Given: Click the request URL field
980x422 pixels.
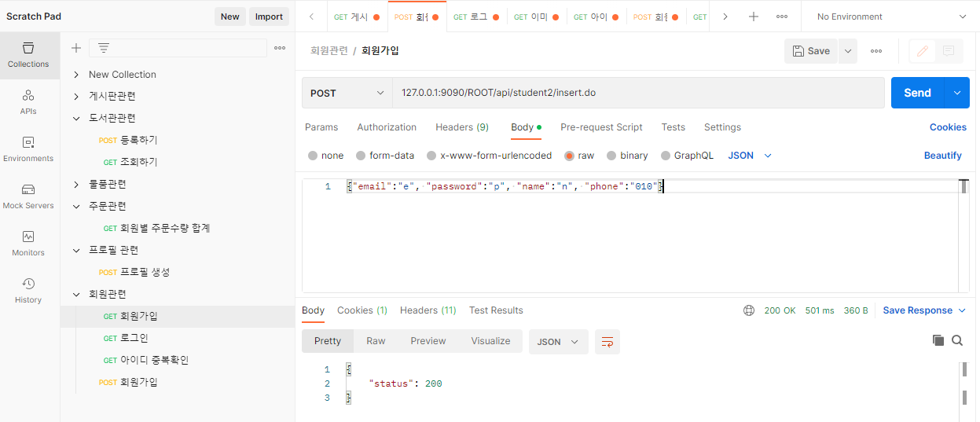Looking at the screenshot, I should [638, 93].
